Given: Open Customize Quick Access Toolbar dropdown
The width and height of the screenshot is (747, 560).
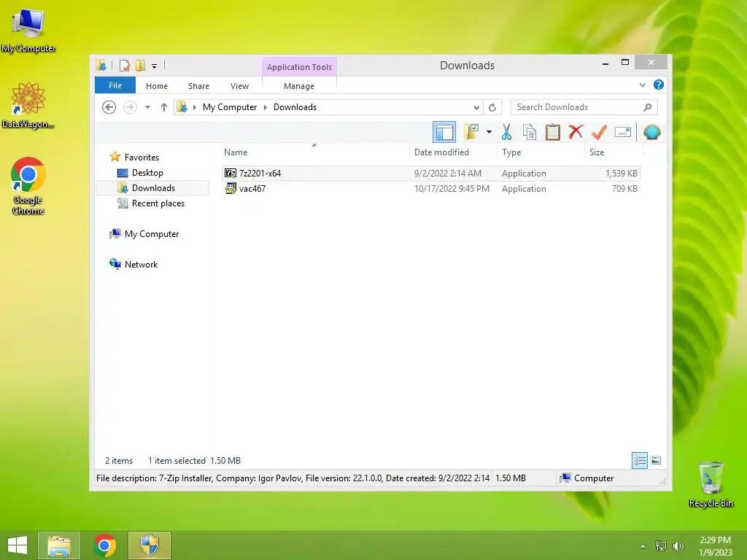Looking at the screenshot, I should coord(154,66).
